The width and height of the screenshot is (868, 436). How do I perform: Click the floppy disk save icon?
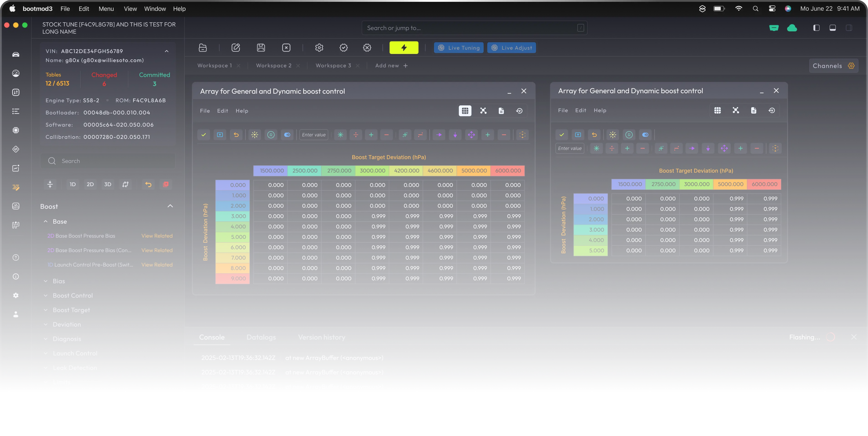pos(261,48)
